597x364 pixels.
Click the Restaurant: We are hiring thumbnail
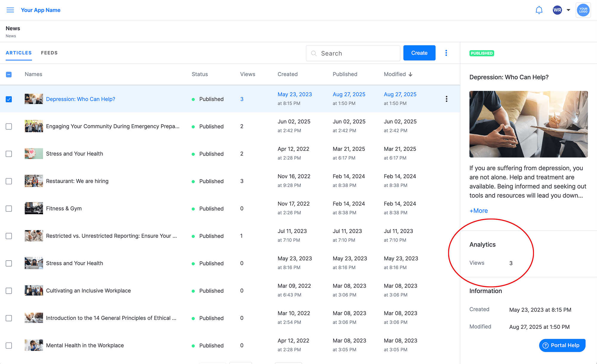pos(34,181)
